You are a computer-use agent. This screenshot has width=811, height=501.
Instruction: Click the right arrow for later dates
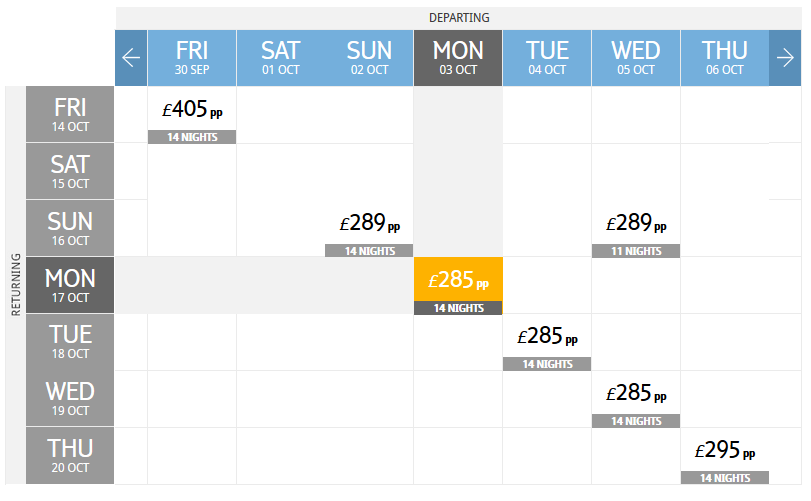click(785, 57)
